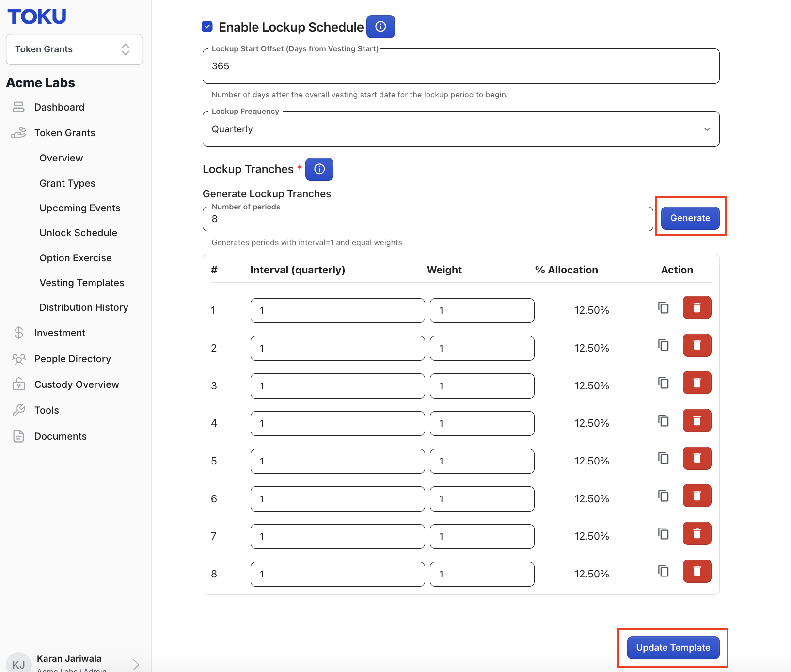Duplicate tranche row 3
791x672 pixels.
pyautogui.click(x=664, y=383)
